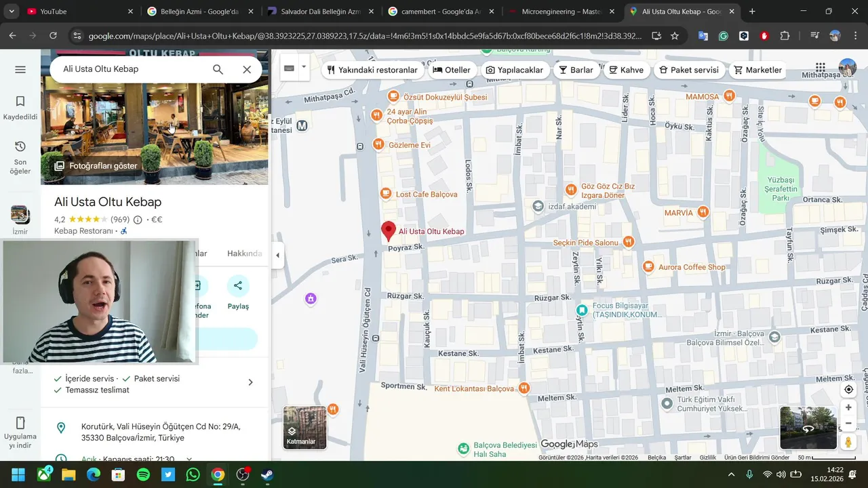Show hidden system tray icons
The height and width of the screenshot is (488, 868).
[x=731, y=474]
